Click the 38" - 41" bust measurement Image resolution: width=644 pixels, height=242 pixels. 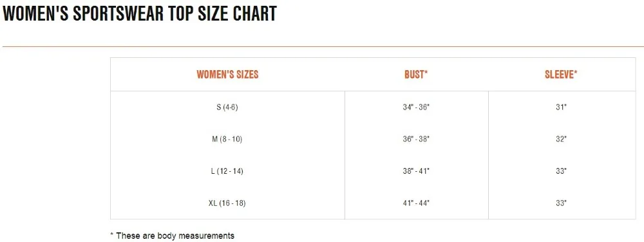tap(416, 171)
